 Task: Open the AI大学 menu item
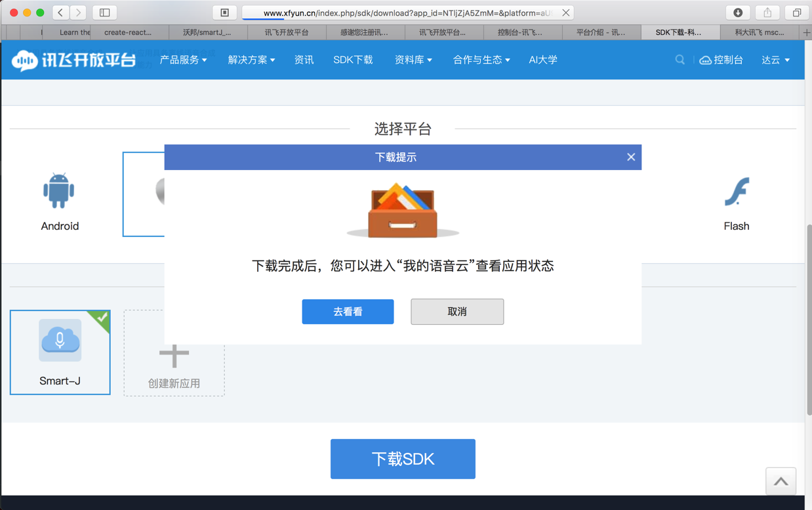pyautogui.click(x=543, y=60)
